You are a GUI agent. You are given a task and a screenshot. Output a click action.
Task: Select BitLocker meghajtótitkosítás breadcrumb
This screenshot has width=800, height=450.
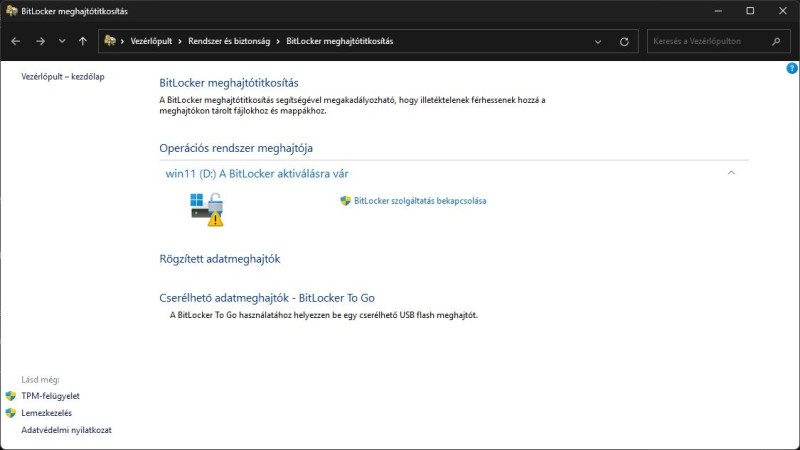tap(339, 41)
